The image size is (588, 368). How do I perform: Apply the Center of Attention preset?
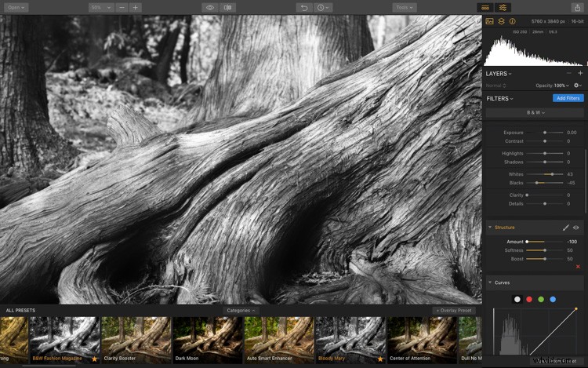pyautogui.click(x=422, y=340)
